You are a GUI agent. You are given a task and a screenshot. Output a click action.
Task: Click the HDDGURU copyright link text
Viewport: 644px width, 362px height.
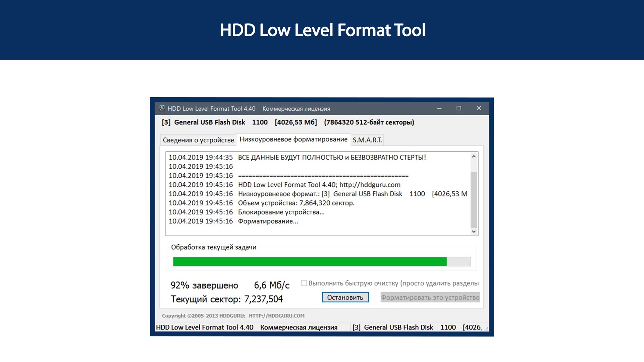pos(233,316)
